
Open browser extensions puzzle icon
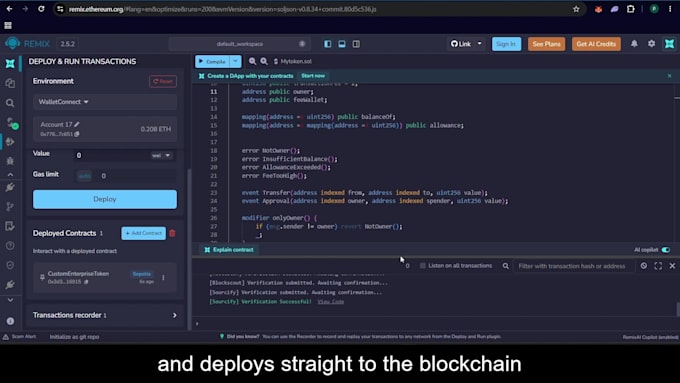click(631, 9)
